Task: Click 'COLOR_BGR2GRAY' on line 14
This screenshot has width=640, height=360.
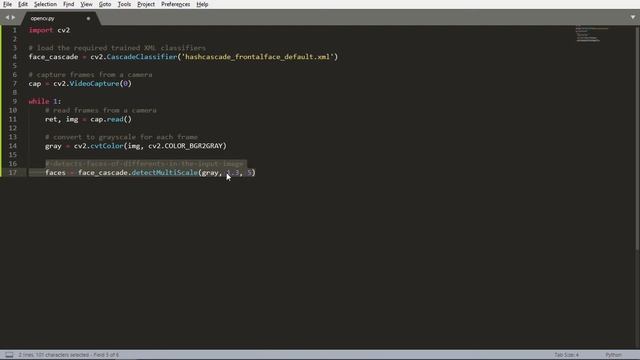Action: click(193, 146)
